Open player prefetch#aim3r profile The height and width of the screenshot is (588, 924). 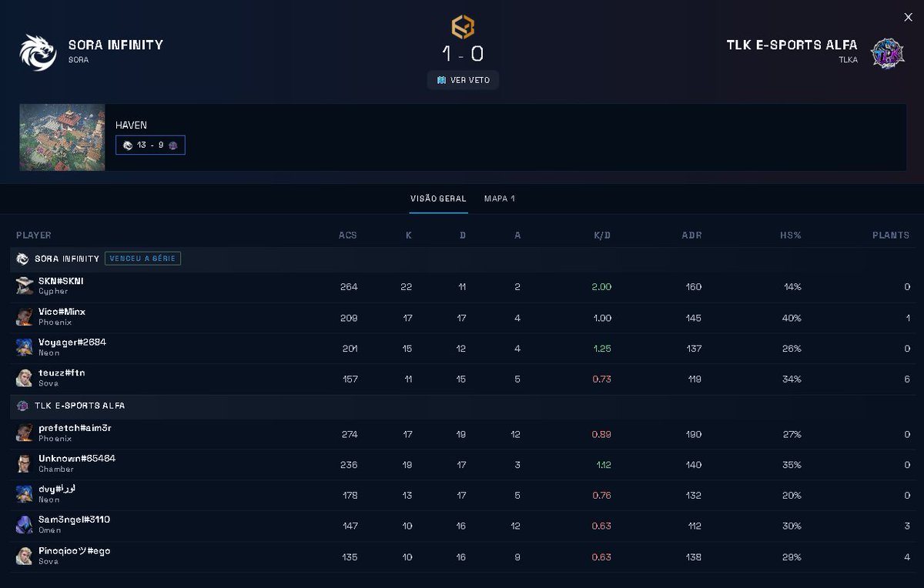point(75,428)
